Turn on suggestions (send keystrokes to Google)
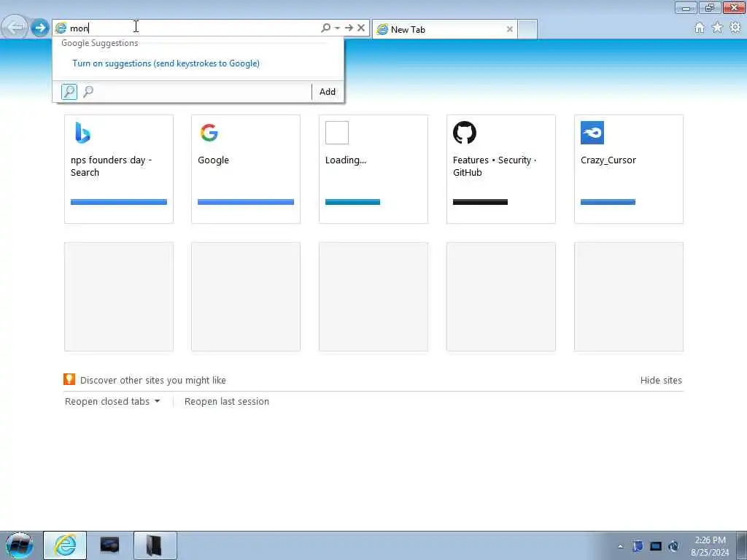The image size is (747, 560). coord(166,63)
